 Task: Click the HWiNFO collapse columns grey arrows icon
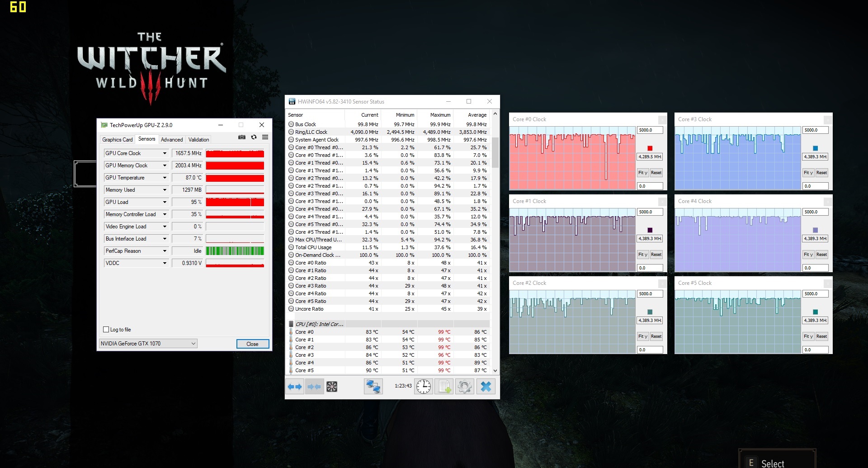314,387
